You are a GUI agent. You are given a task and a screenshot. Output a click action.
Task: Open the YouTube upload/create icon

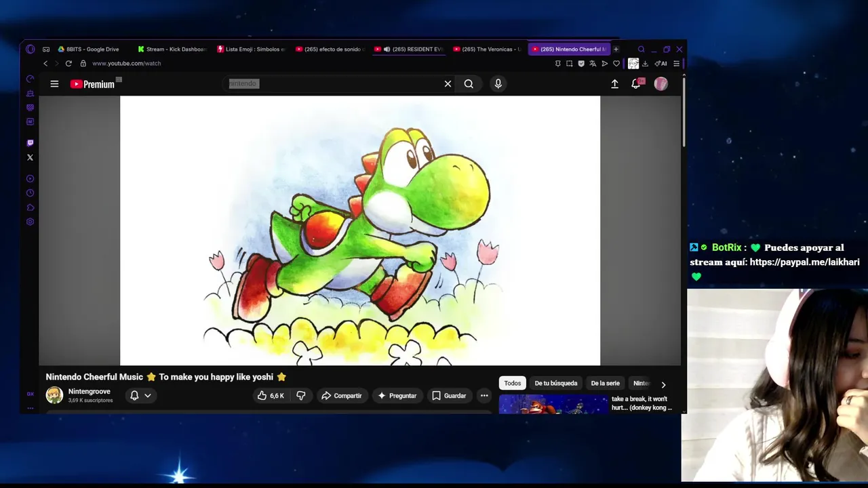click(x=614, y=84)
